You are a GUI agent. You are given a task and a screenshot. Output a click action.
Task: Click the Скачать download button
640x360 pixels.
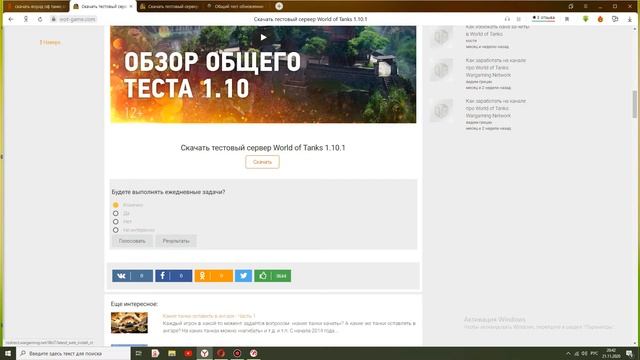click(x=262, y=162)
